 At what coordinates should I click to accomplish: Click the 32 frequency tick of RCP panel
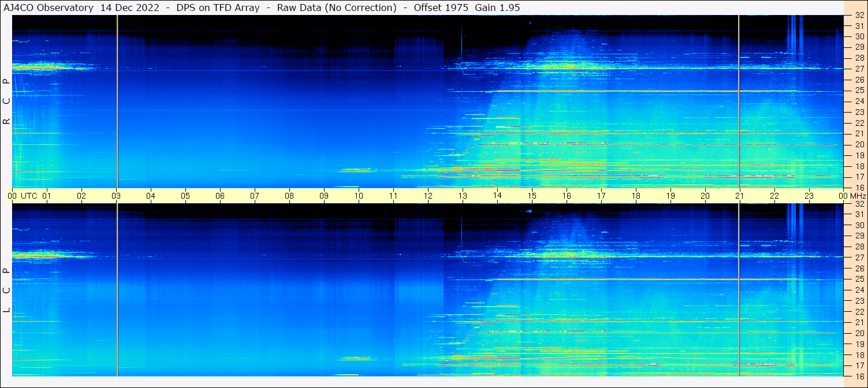coord(859,16)
